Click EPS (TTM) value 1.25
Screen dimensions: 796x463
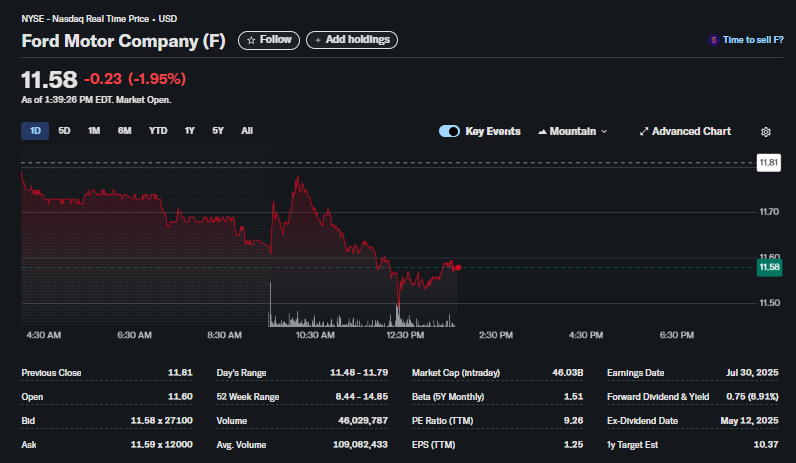tap(574, 444)
